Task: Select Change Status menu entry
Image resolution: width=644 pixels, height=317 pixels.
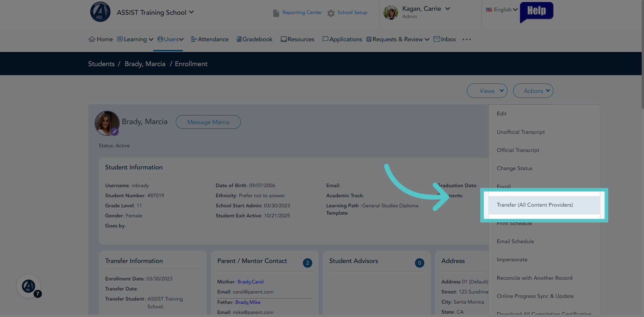Action: coord(544,168)
